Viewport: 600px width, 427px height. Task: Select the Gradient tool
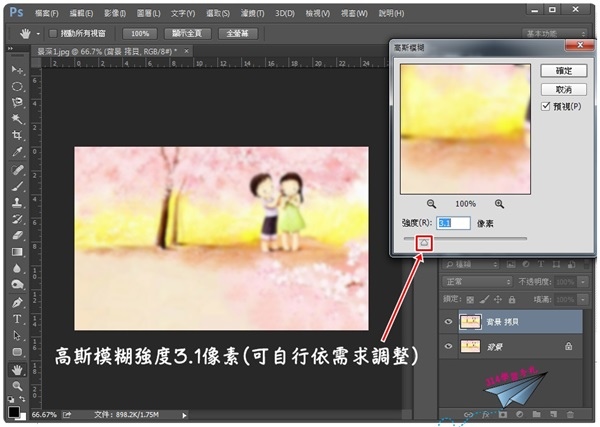17,252
